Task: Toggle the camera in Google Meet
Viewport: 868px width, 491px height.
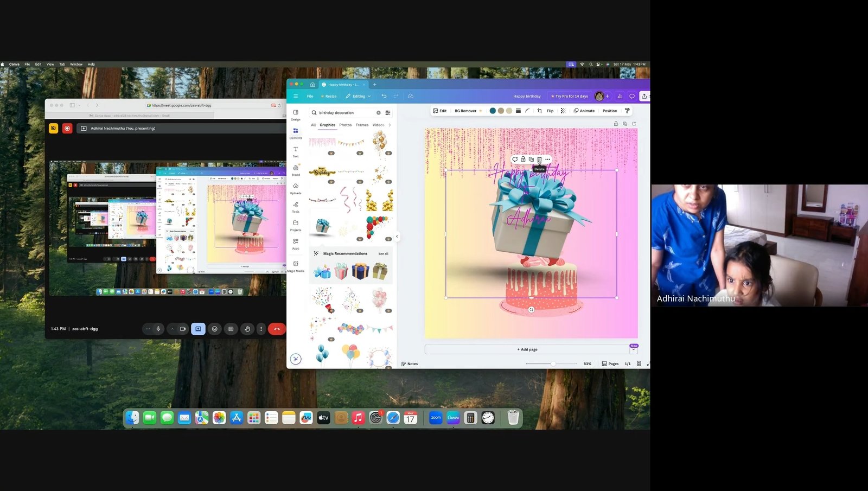Action: tap(183, 329)
